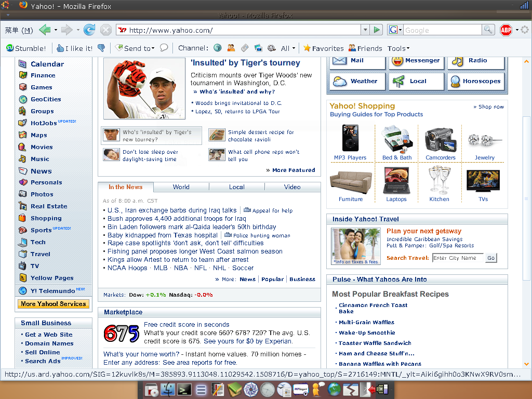Reload the page with the refresh icon
Screen dimensions: 532x399
pyautogui.click(x=89, y=30)
